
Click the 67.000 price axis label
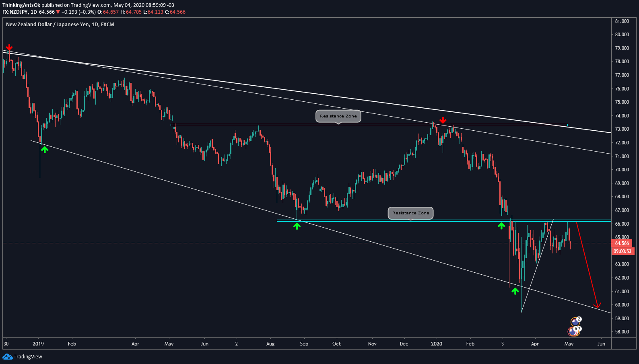pyautogui.click(x=622, y=210)
